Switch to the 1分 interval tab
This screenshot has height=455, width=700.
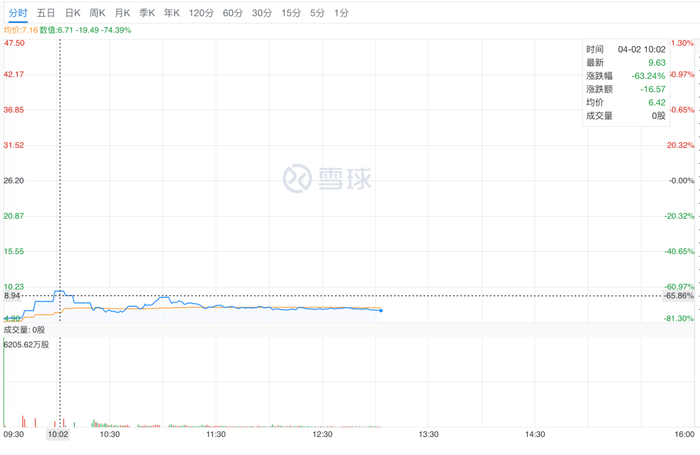tap(342, 13)
